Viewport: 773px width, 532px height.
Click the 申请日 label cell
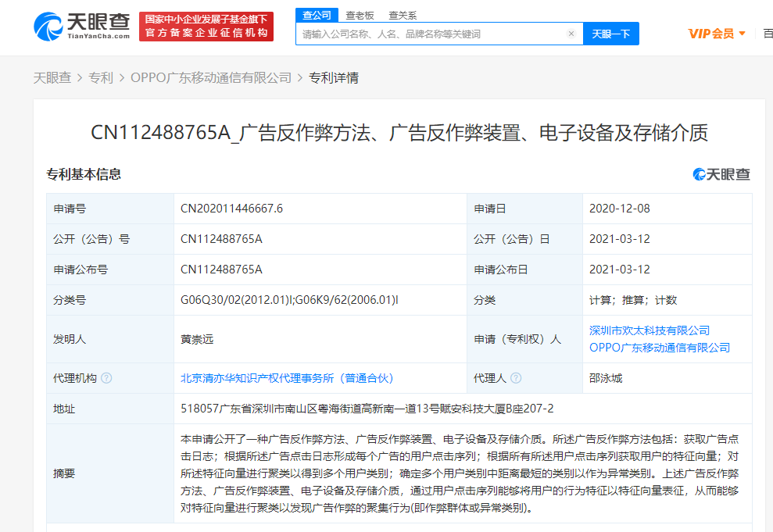524,209
